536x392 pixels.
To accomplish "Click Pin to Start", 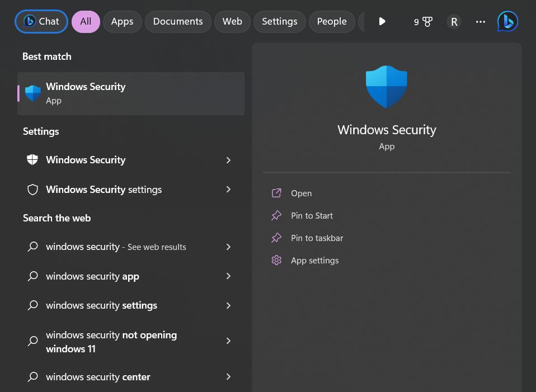I will (312, 216).
